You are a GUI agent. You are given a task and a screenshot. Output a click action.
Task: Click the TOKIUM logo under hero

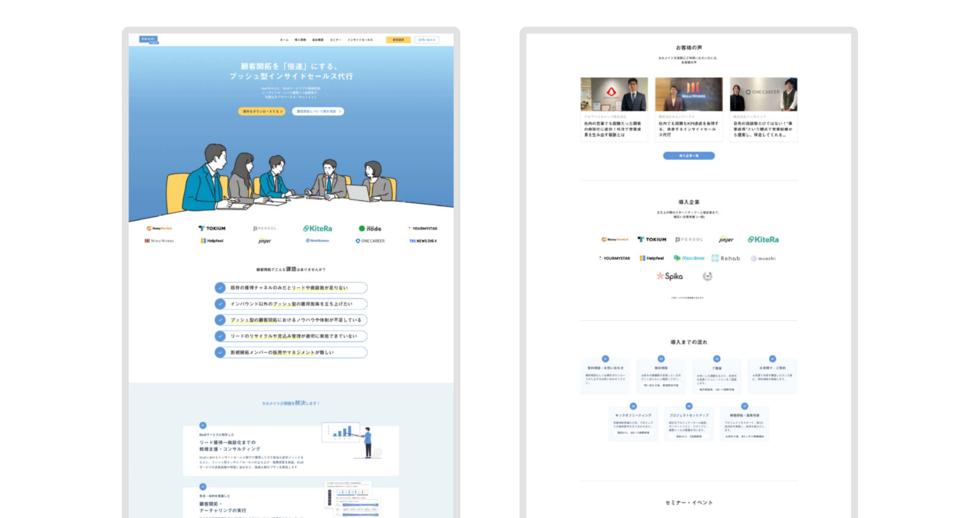[x=212, y=228]
